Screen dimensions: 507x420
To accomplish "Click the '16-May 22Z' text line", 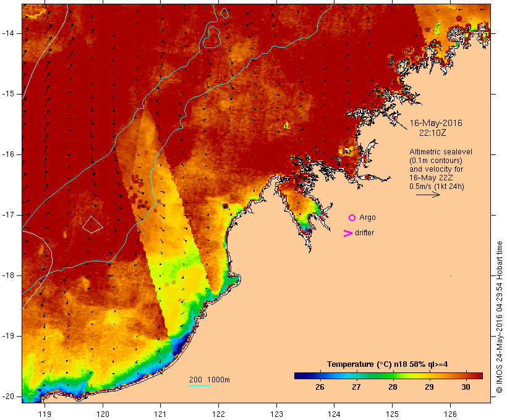I will 431,178.
